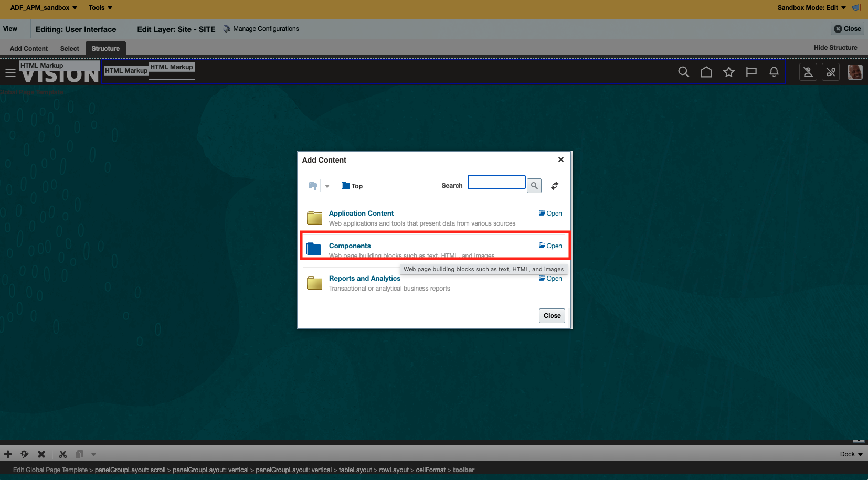Image resolution: width=868 pixels, height=480 pixels.
Task: Click the add (+) icon in the bottom toolbar
Action: pyautogui.click(x=7, y=454)
